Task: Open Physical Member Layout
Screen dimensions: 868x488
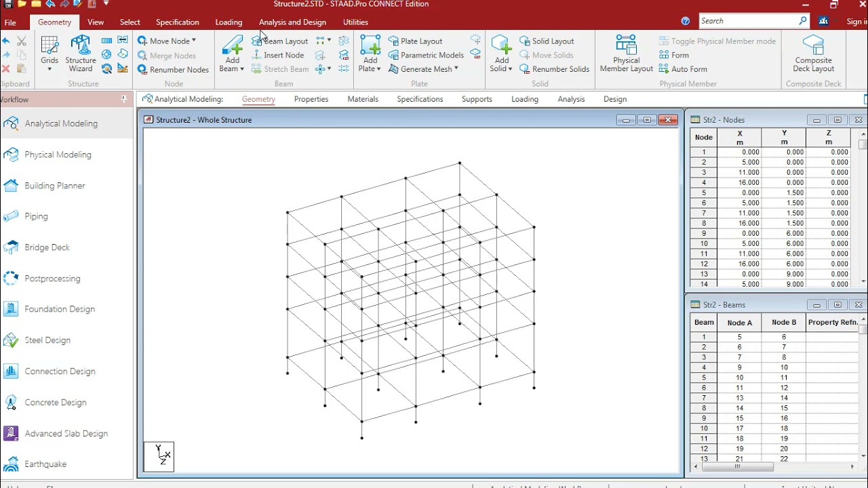Action: coord(627,54)
